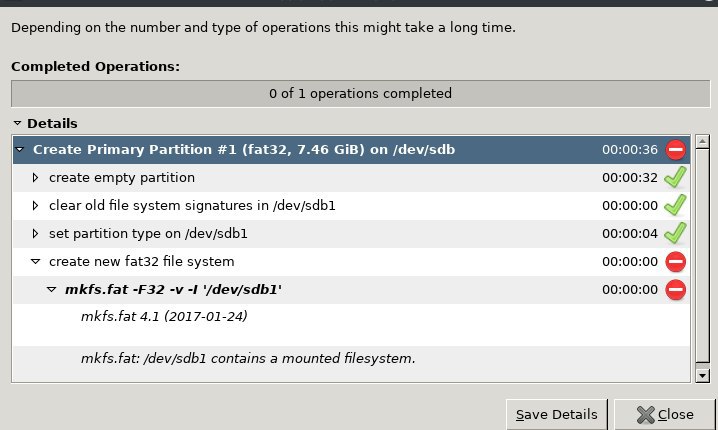
Task: Click red error icon for create new fat32 file system
Action: click(675, 262)
